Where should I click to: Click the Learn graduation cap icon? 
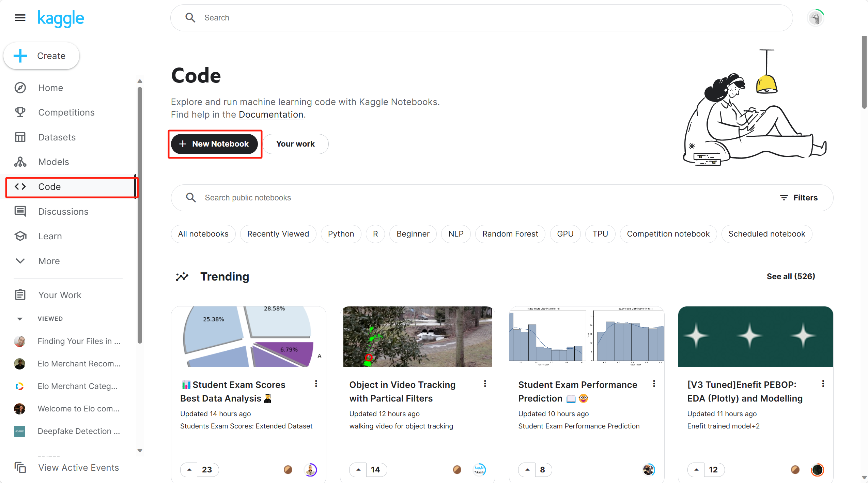pos(20,236)
